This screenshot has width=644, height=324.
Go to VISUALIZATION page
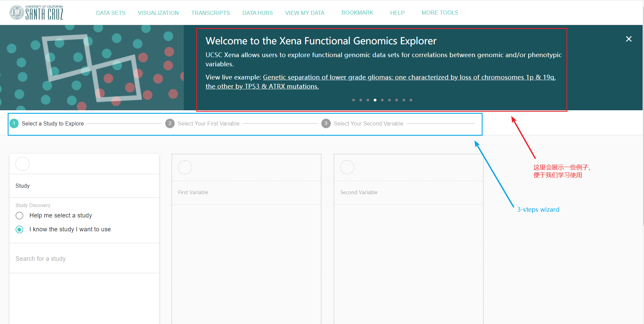click(158, 13)
